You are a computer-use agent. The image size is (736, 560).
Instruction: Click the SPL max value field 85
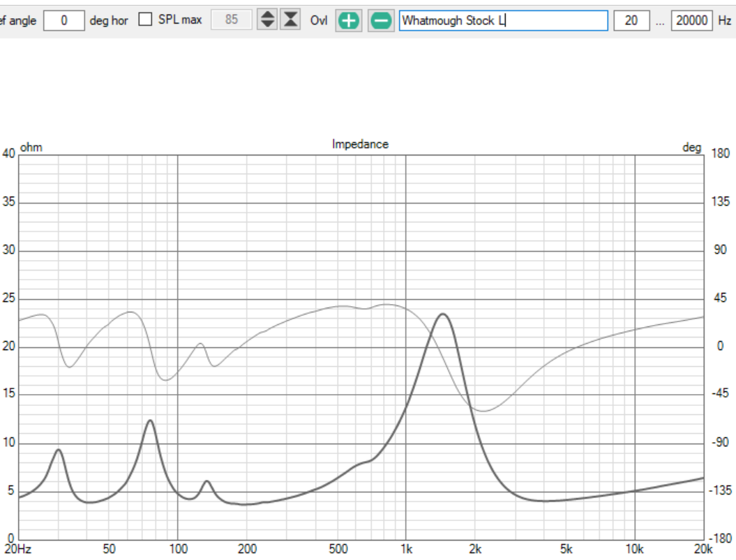pyautogui.click(x=232, y=20)
